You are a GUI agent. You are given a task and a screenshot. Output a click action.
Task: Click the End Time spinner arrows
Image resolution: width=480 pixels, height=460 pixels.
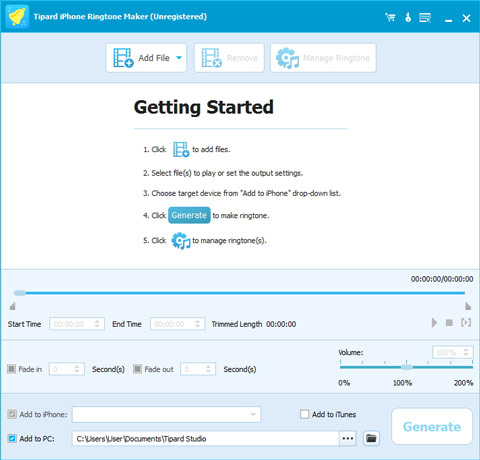pos(198,324)
